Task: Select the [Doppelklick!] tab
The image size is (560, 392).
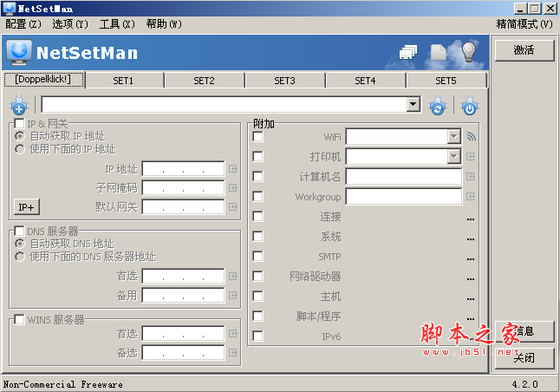Action: (43, 79)
